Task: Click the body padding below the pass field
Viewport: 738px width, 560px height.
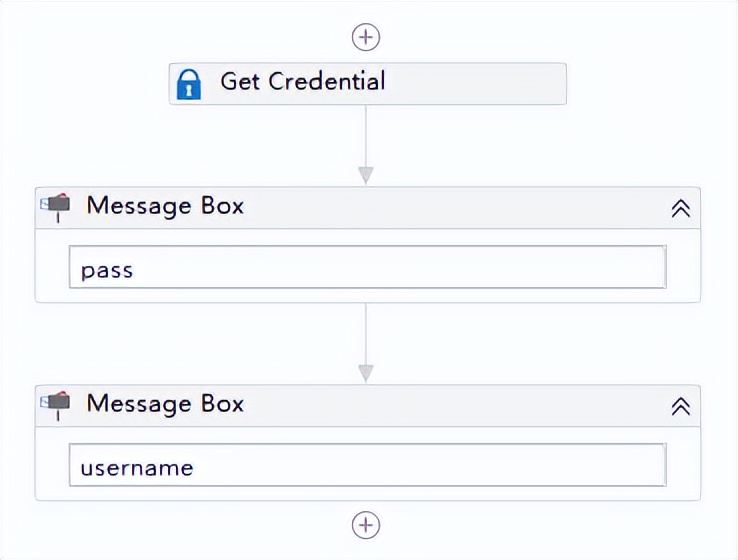Action: (367, 295)
